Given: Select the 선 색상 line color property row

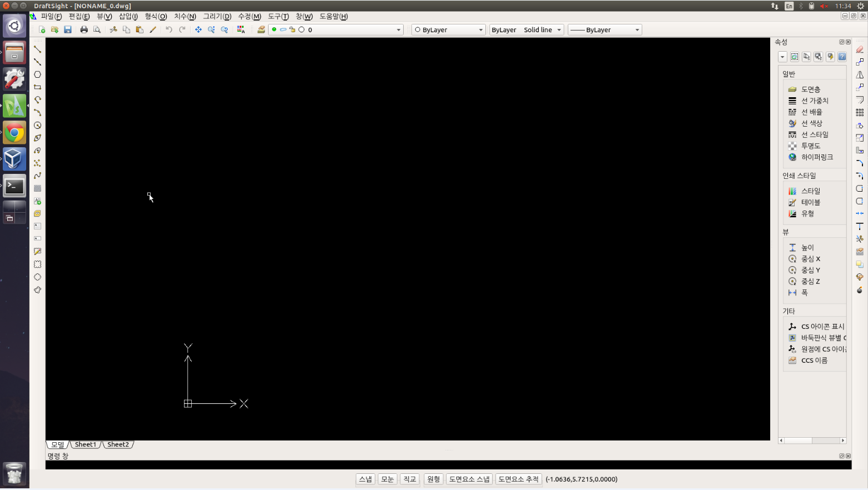Looking at the screenshot, I should [x=814, y=123].
